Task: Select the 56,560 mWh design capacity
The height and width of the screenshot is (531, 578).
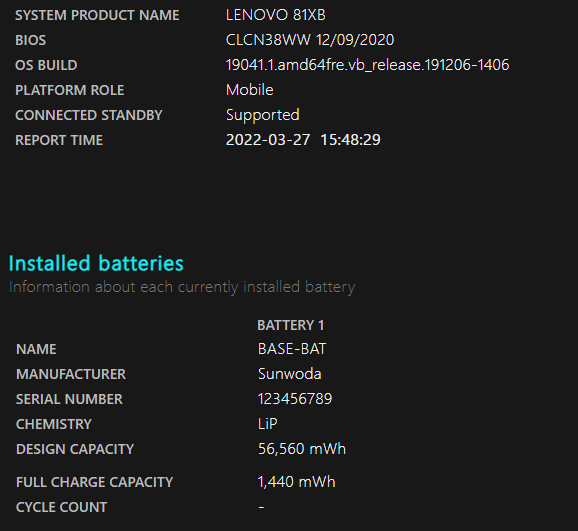Action: [302, 449]
